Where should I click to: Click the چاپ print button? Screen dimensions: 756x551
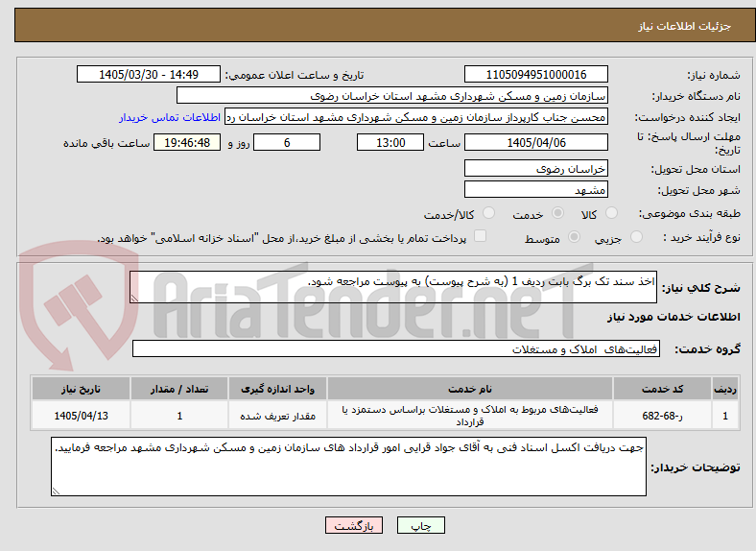[x=421, y=525]
